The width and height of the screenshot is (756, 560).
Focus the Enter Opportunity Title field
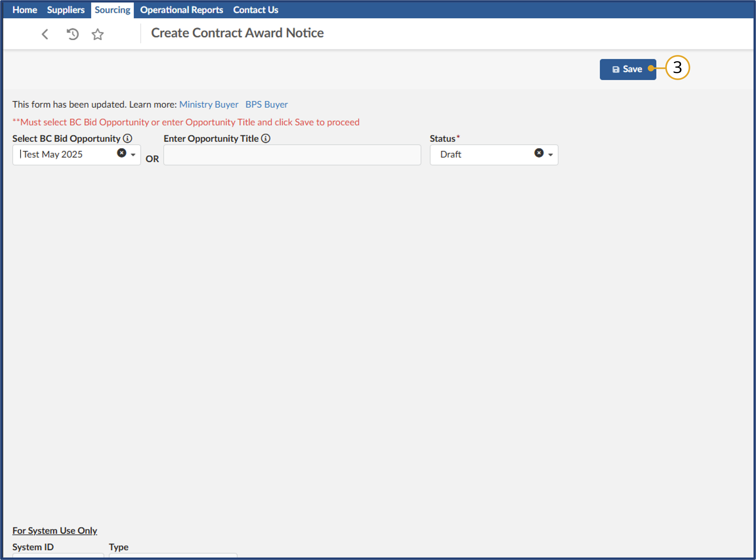click(292, 155)
